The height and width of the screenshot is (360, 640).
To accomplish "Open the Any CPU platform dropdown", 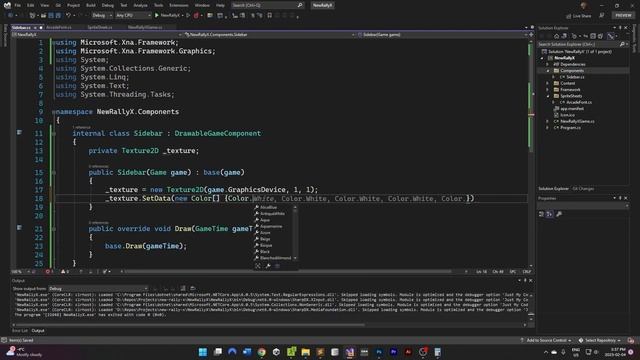I will point(133,16).
